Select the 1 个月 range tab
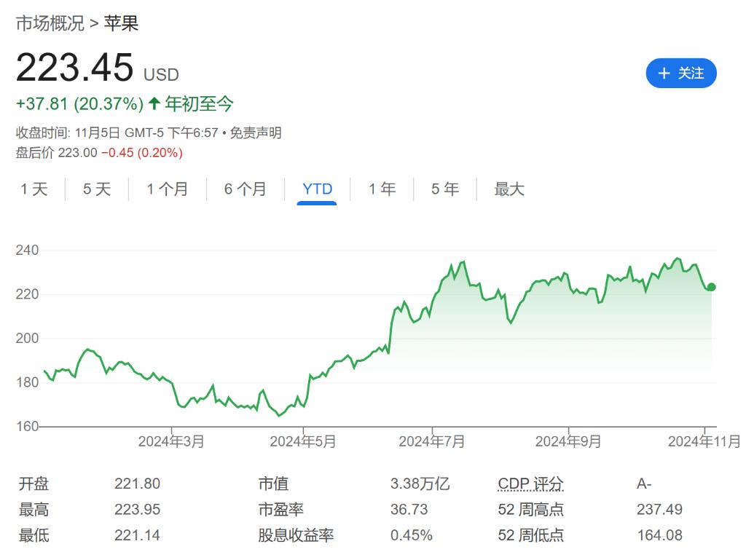Screen dimensions: 746x560 [x=167, y=189]
